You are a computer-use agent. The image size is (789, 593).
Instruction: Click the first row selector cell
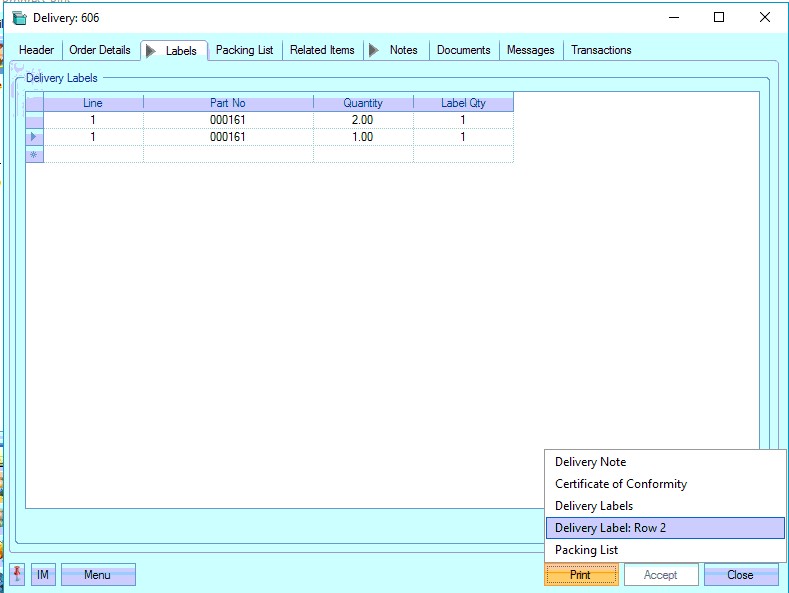coord(34,120)
